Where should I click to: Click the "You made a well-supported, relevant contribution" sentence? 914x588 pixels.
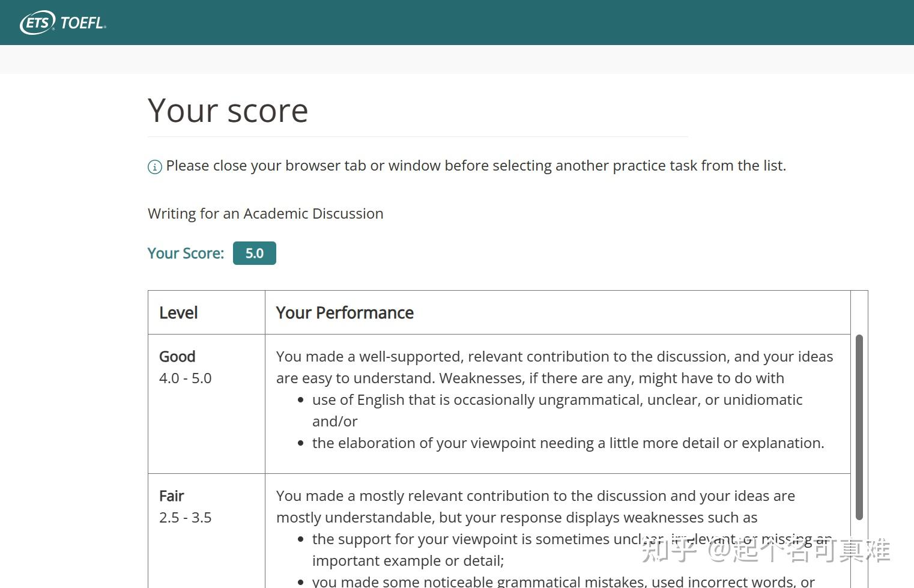coord(554,368)
